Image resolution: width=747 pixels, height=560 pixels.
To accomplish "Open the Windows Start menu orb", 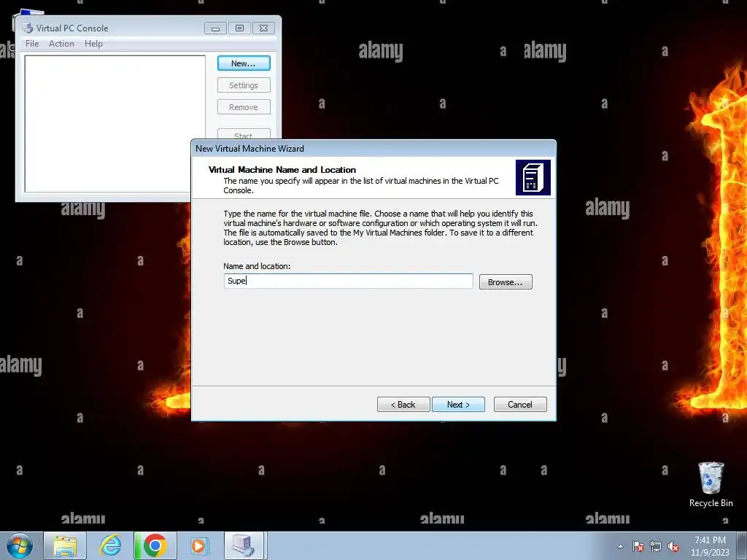I will (x=20, y=545).
